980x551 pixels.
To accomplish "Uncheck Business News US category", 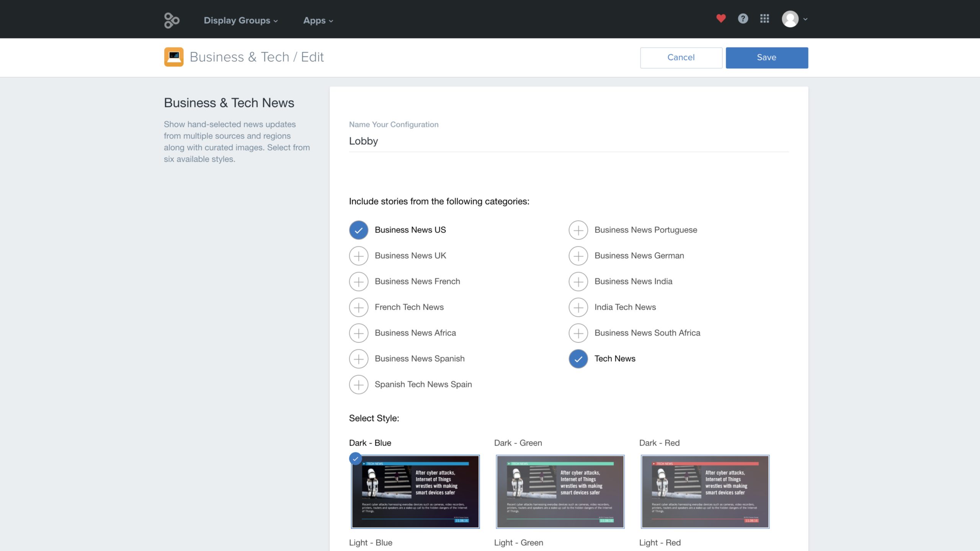I will point(358,230).
